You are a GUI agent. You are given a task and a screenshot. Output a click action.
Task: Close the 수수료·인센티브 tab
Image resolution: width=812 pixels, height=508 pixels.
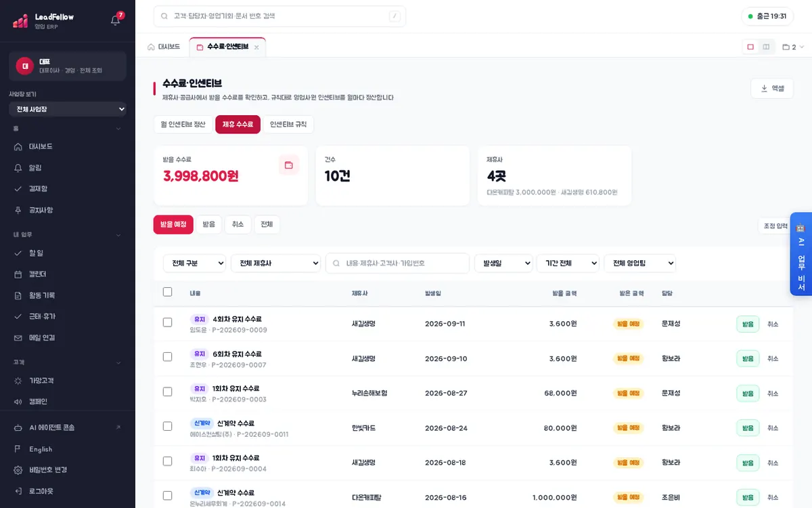256,47
